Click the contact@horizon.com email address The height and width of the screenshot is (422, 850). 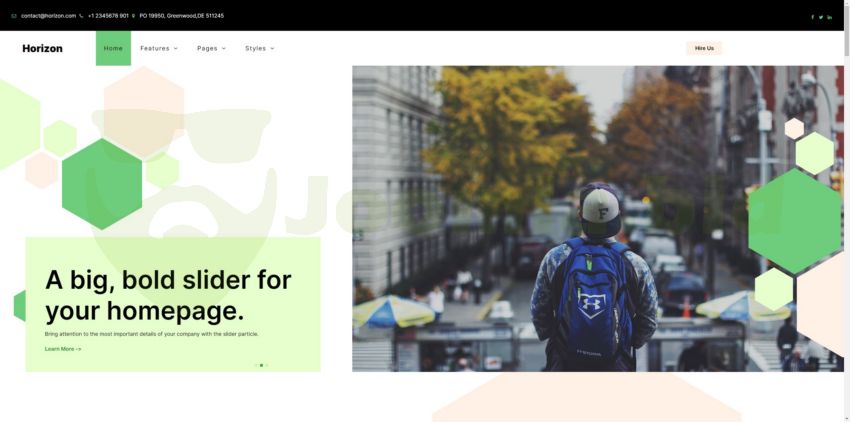coord(48,16)
